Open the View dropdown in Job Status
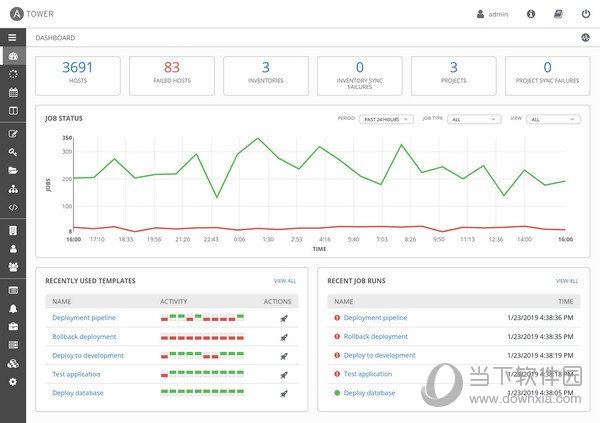 (553, 119)
